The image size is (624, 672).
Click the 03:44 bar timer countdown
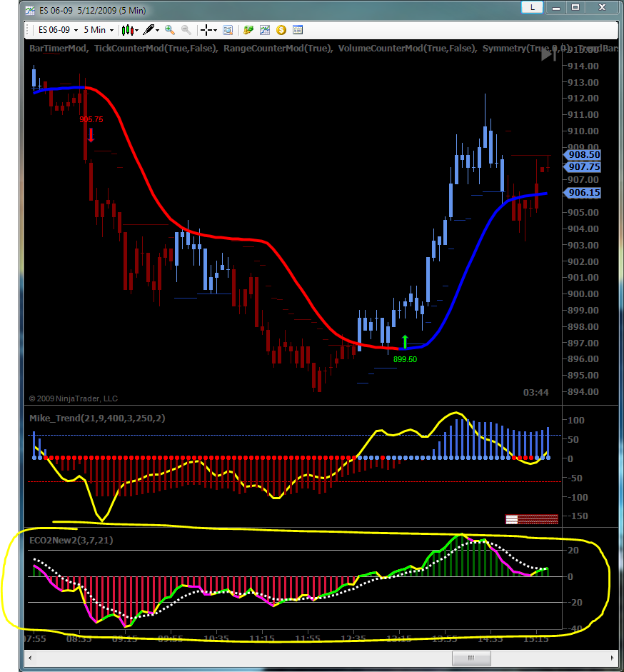tap(535, 392)
